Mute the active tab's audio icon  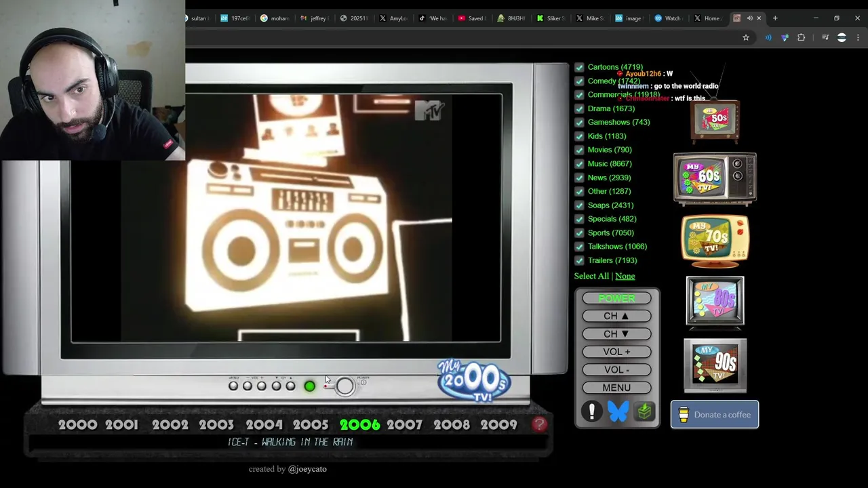(x=749, y=18)
